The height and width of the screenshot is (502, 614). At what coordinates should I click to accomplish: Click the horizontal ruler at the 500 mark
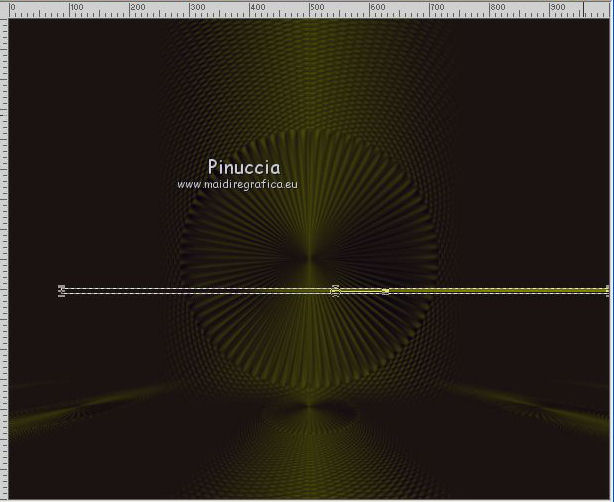coord(310,10)
